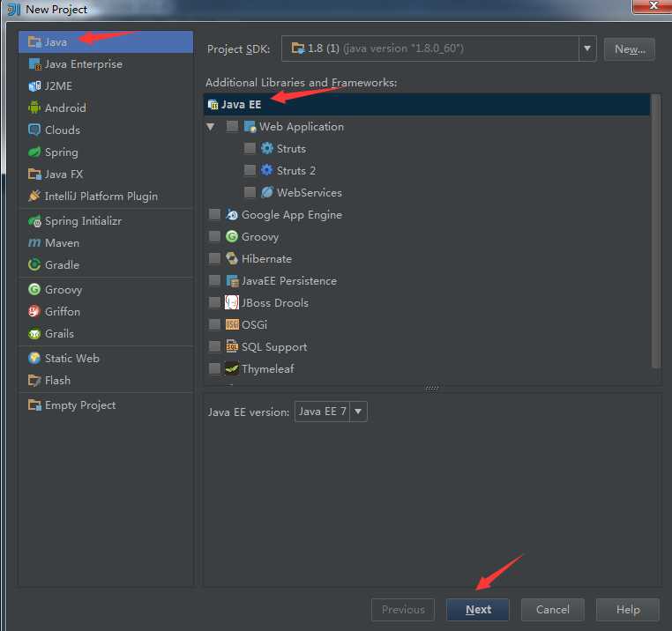Click the Web Application framework icon

(x=250, y=126)
